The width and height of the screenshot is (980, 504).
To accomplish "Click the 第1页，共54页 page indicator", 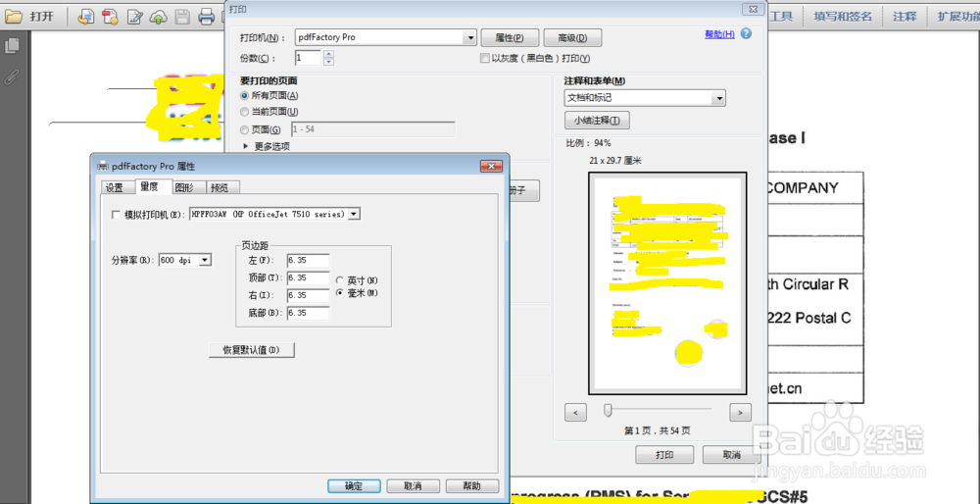I will pyautogui.click(x=658, y=430).
